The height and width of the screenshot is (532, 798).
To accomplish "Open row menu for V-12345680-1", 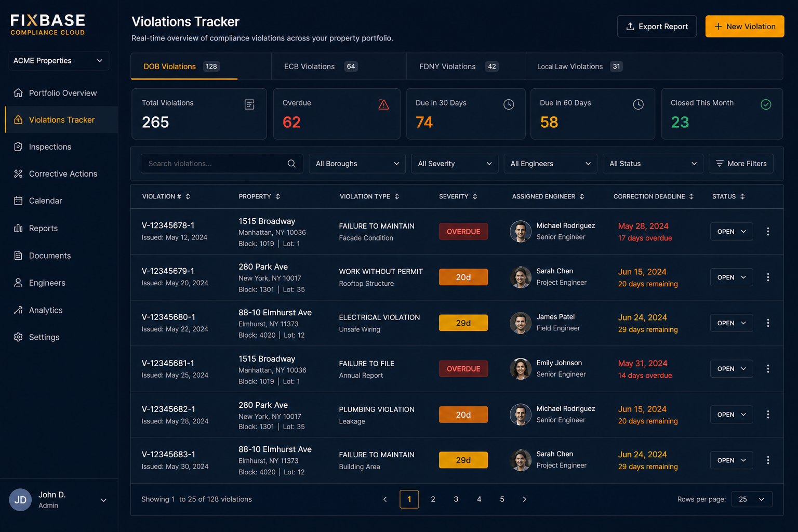I will [768, 323].
